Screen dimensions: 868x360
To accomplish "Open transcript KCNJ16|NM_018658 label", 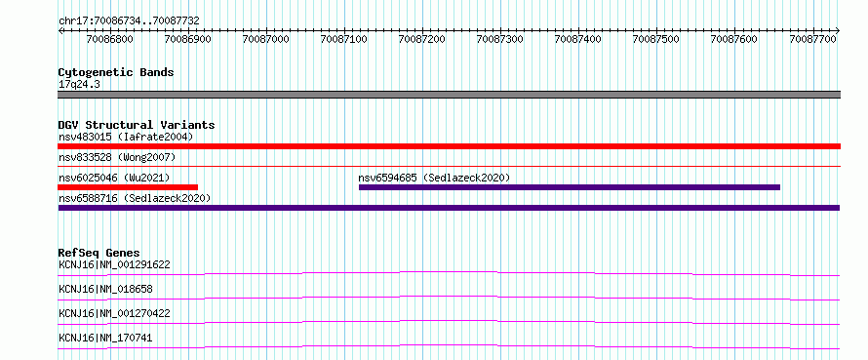I will [x=105, y=289].
